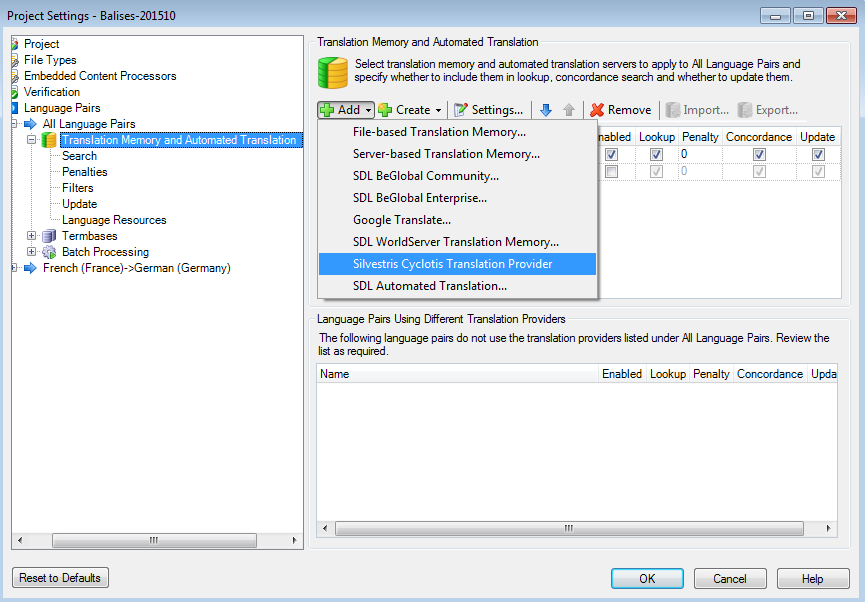Screen dimensions: 865x602
Task: Select SDL BeGlobal Community option
Action: (x=457, y=176)
